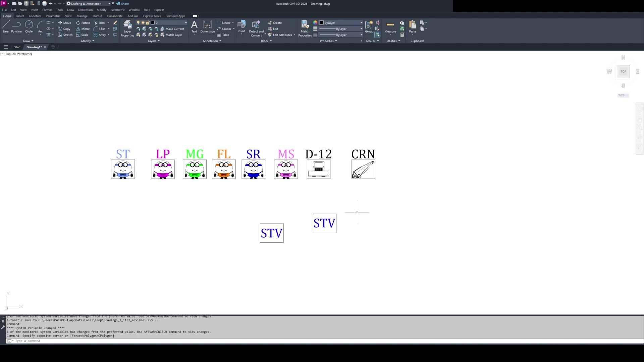Viewport: 644px width, 362px height.
Task: Select the Line draw tool
Action: (x=6, y=27)
